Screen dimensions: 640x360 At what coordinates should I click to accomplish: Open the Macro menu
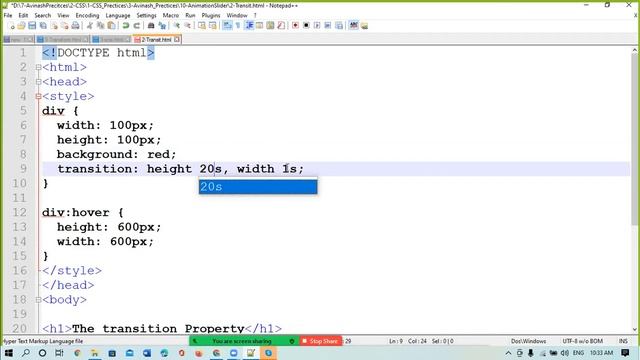171,16
